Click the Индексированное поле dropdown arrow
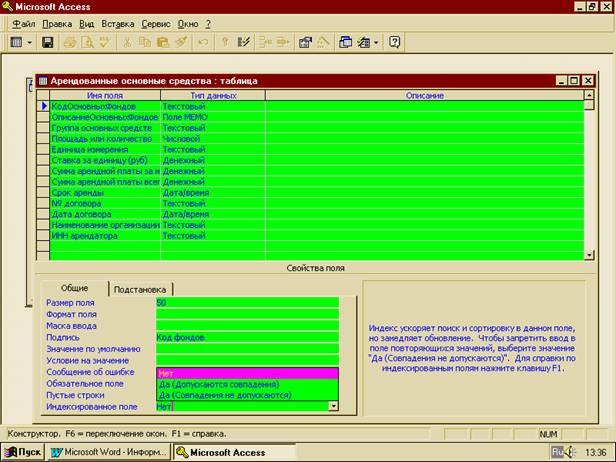 (x=333, y=407)
